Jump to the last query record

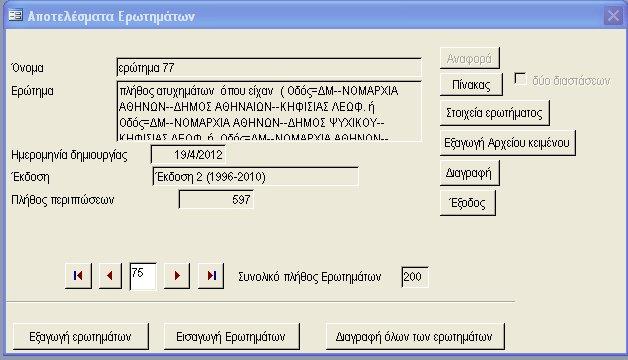(x=211, y=276)
